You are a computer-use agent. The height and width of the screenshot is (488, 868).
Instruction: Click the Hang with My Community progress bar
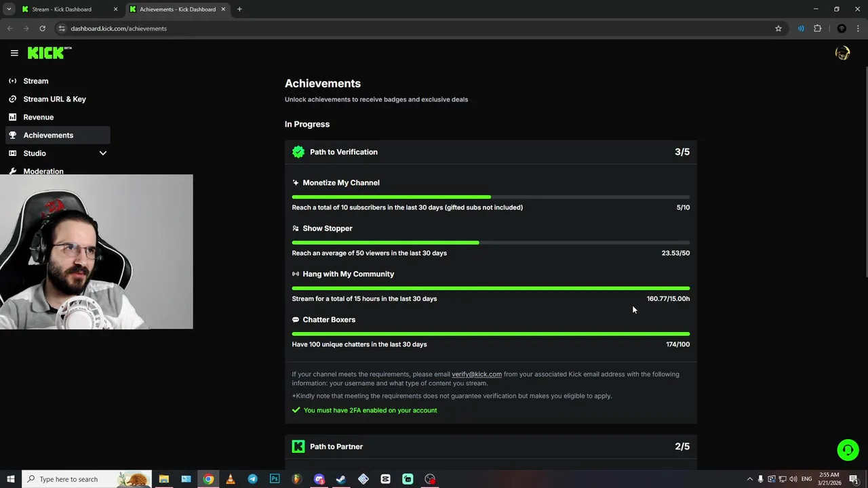[x=491, y=288]
